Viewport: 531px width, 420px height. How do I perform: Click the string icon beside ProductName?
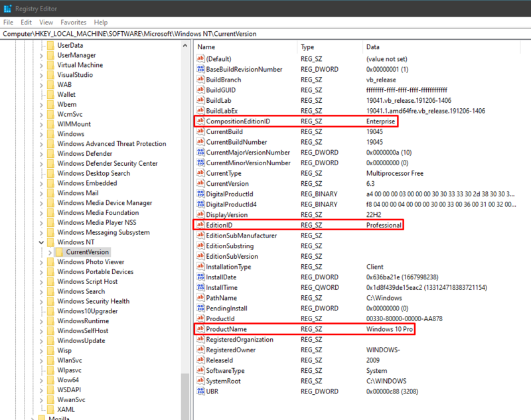click(200, 329)
